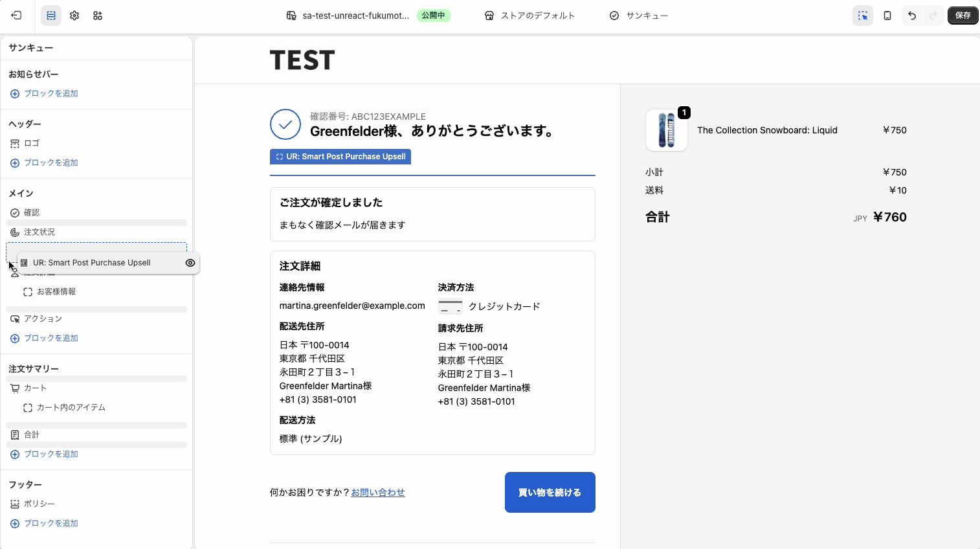Exit the checkout editor via back icon
This screenshot has width=980, height=549.
click(16, 16)
